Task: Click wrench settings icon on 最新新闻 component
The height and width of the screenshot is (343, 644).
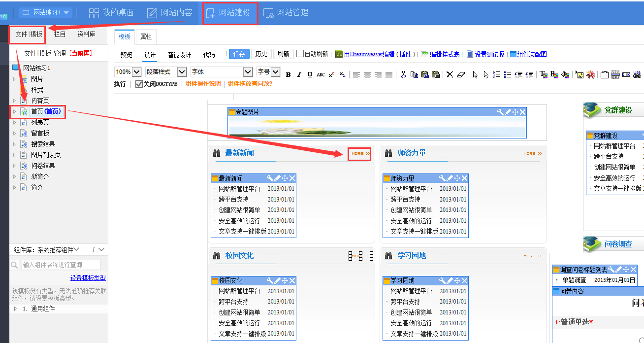Action: tap(270, 178)
